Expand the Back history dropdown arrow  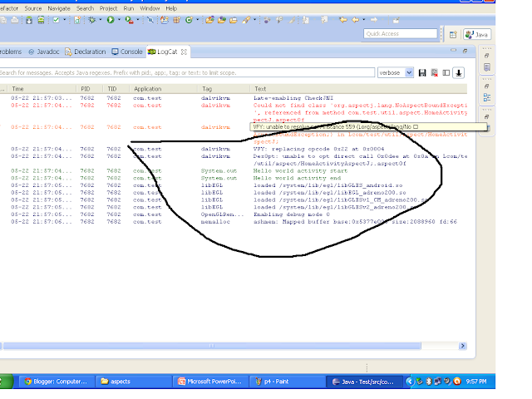[x=364, y=20]
